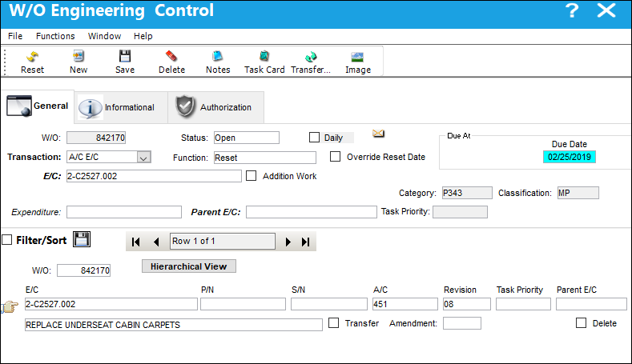This screenshot has height=364, width=632.
Task: Open the Window menu
Action: click(x=104, y=36)
